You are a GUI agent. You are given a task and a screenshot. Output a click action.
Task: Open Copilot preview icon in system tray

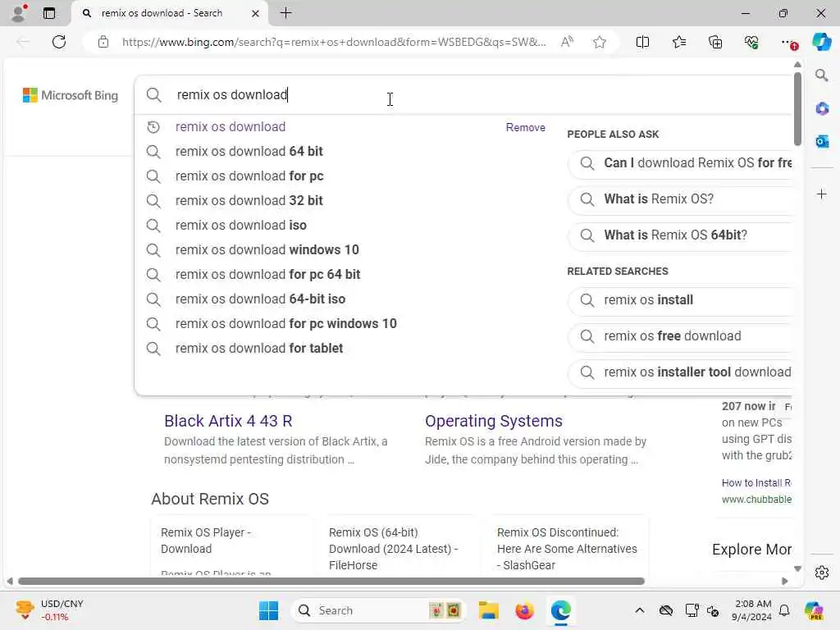(x=814, y=610)
